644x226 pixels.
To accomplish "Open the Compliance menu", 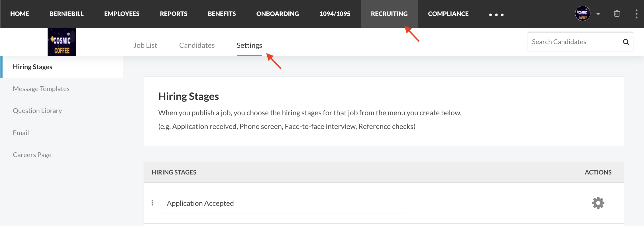I will point(448,14).
